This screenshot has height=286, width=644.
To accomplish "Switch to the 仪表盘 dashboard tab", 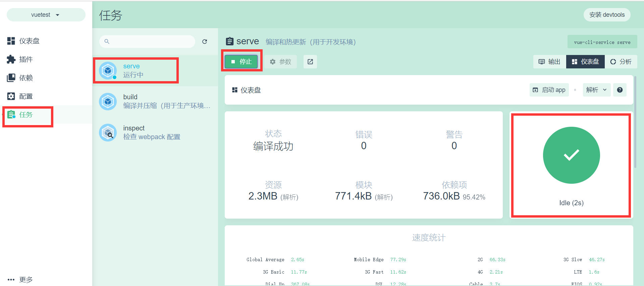I will coord(585,62).
